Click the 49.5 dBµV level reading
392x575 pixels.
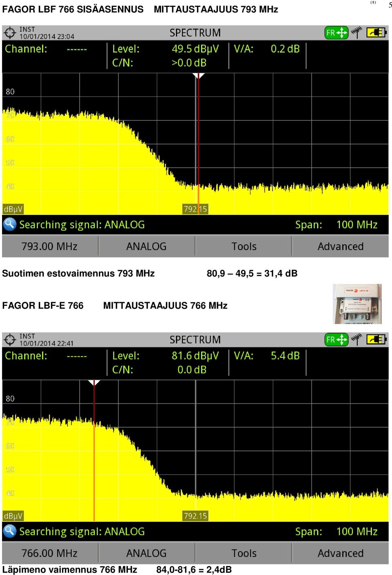(x=195, y=49)
